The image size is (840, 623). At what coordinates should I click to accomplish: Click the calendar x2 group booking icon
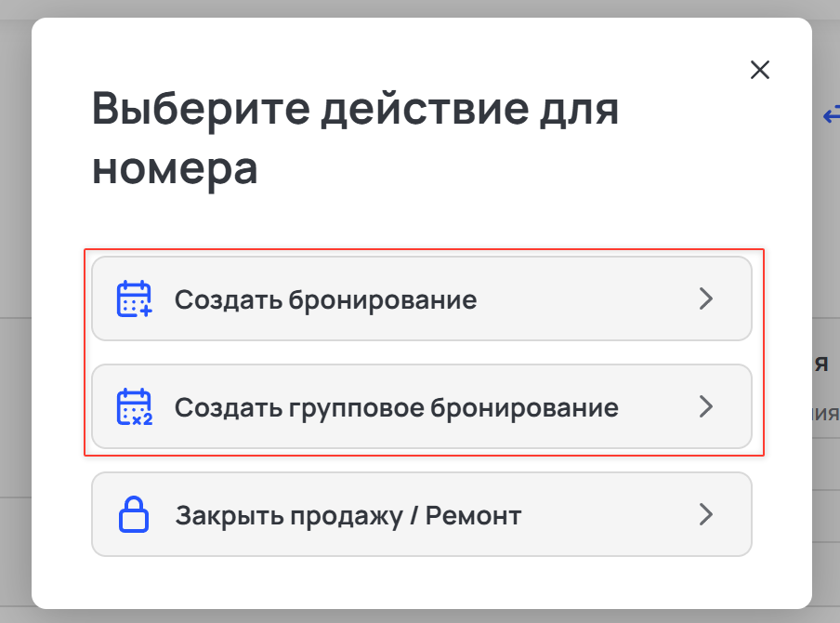pos(134,407)
